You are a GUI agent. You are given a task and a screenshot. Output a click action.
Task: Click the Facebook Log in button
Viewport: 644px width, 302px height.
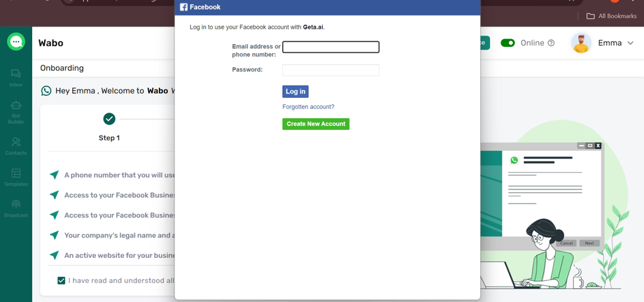[295, 92]
